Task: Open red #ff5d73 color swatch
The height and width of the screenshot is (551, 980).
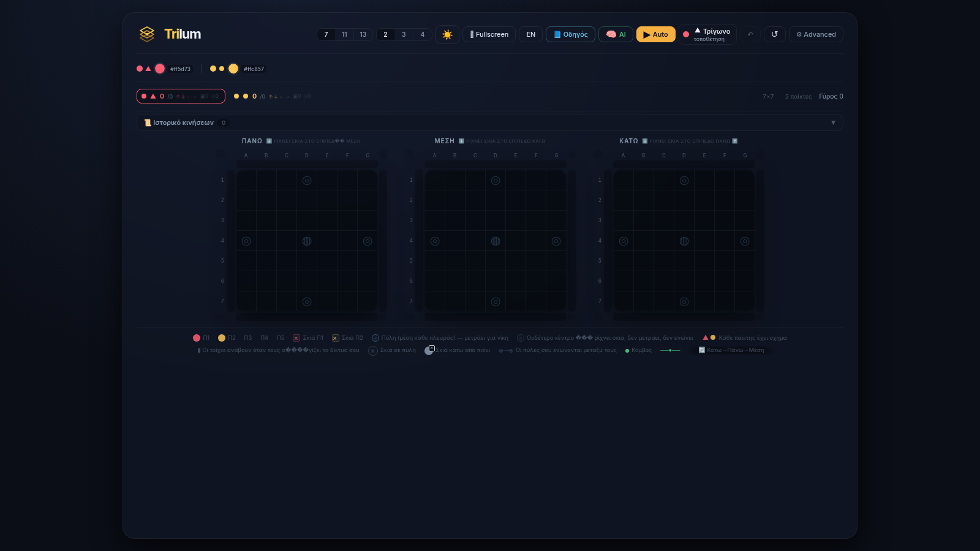Action: pos(160,69)
